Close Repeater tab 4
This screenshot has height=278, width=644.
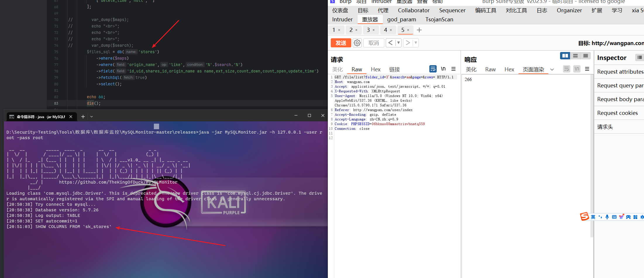(x=391, y=30)
